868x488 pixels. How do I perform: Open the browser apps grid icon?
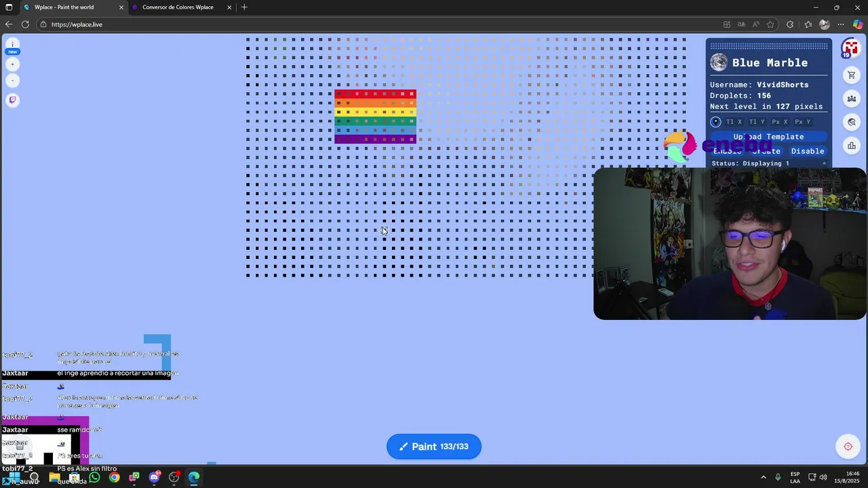[x=727, y=24]
